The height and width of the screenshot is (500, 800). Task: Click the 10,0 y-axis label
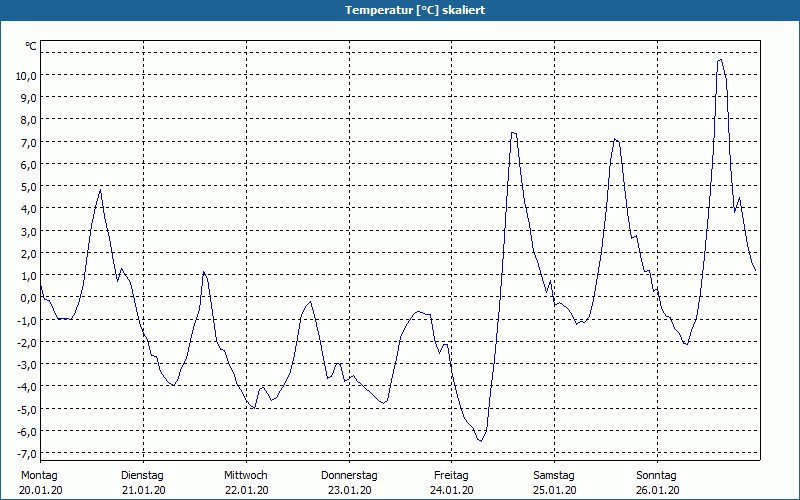26,76
